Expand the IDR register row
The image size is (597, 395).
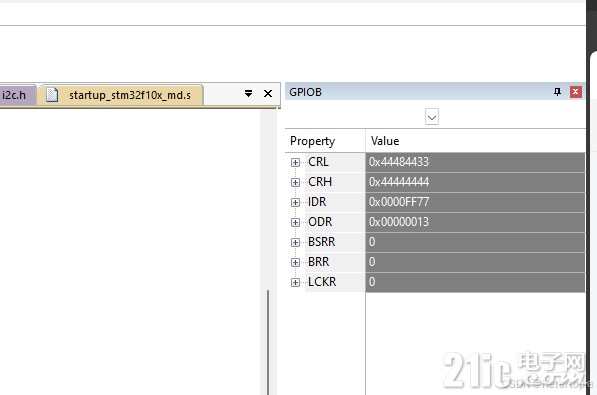[295, 202]
